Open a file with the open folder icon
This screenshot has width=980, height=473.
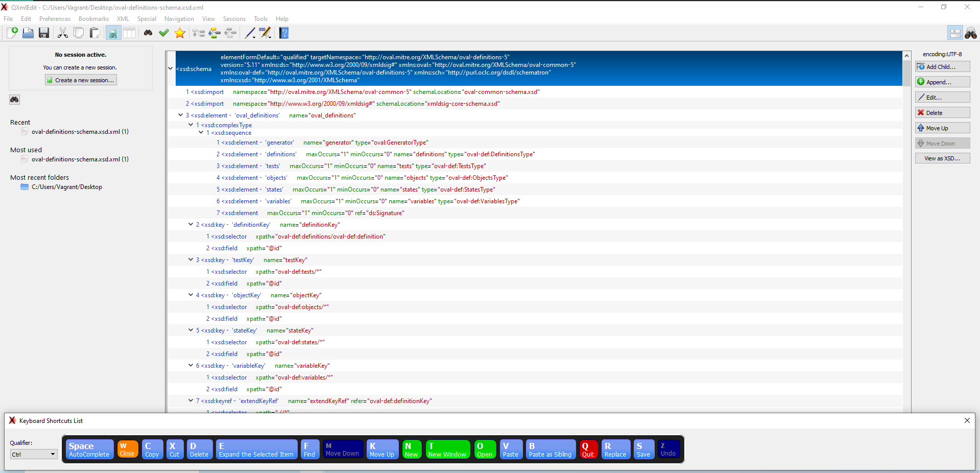pyautogui.click(x=28, y=33)
